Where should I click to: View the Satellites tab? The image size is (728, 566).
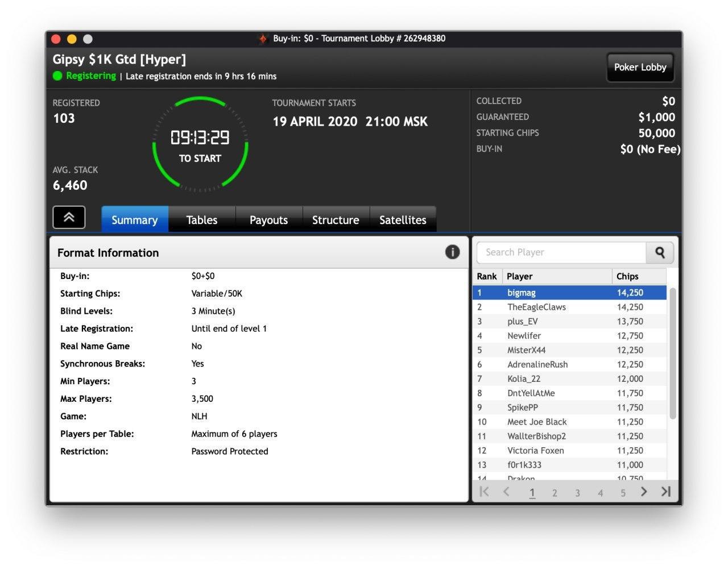[403, 220]
